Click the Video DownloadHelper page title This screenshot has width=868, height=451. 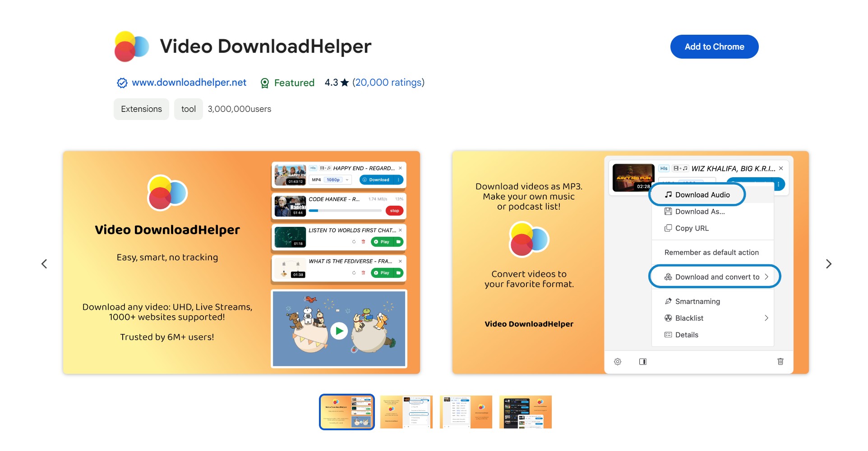266,46
